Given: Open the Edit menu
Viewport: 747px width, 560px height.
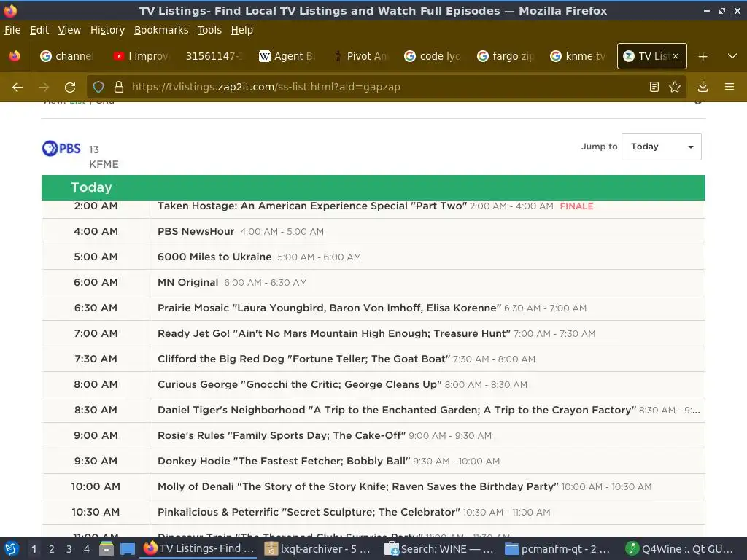Looking at the screenshot, I should pos(39,30).
